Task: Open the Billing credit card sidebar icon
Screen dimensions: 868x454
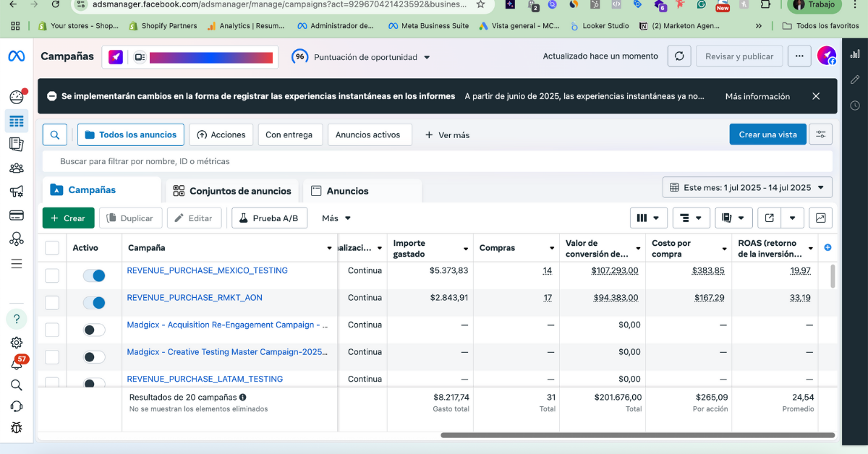Action: (16, 215)
